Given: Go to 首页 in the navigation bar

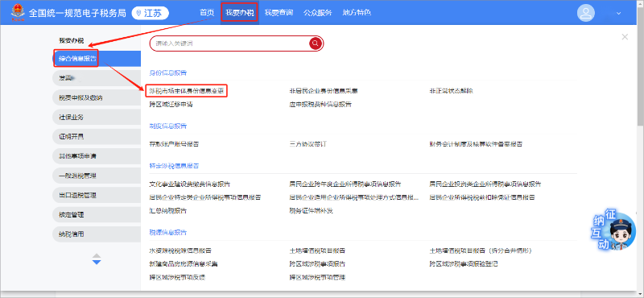Looking at the screenshot, I should (x=207, y=13).
